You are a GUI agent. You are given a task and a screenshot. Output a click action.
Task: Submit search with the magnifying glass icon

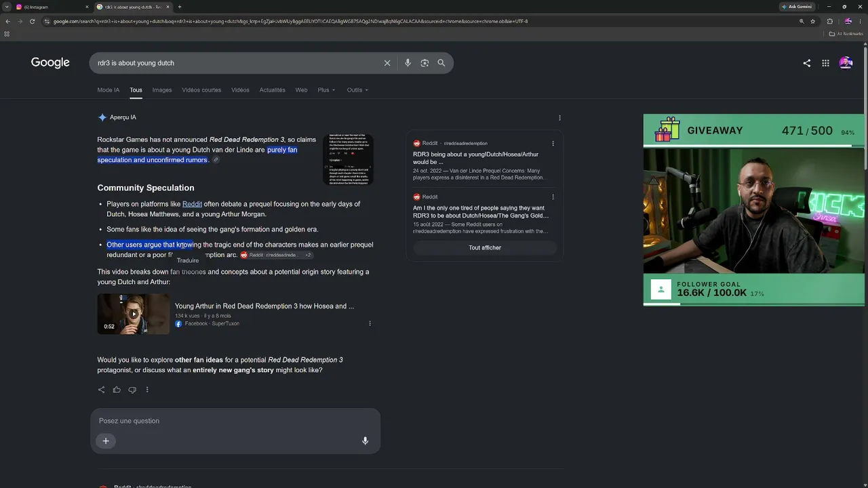click(441, 63)
